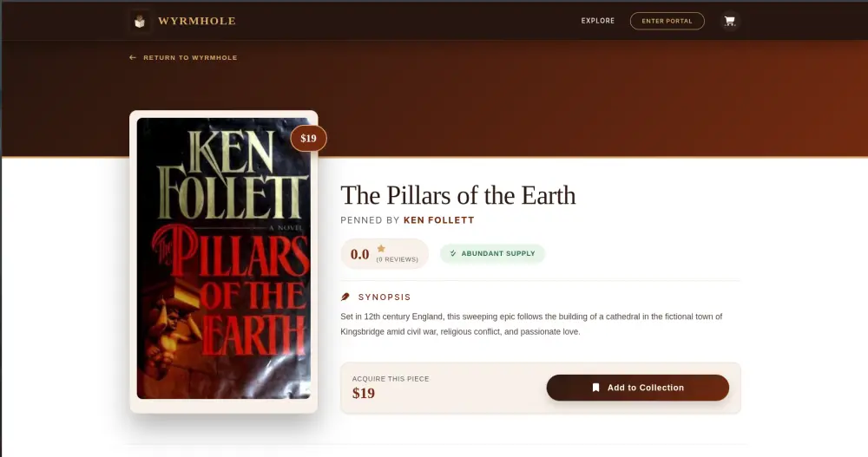This screenshot has width=868, height=457.
Task: Click the star rating icon
Action: coord(381,248)
